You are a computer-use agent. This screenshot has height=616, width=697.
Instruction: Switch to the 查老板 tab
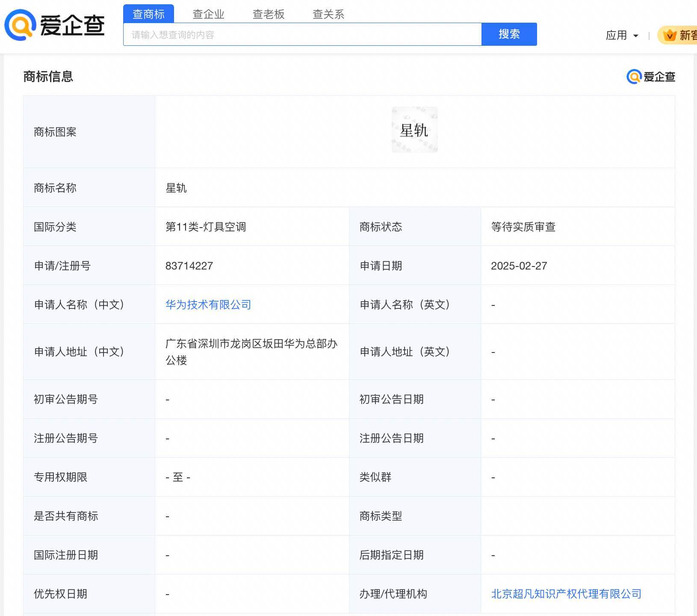pos(269,14)
